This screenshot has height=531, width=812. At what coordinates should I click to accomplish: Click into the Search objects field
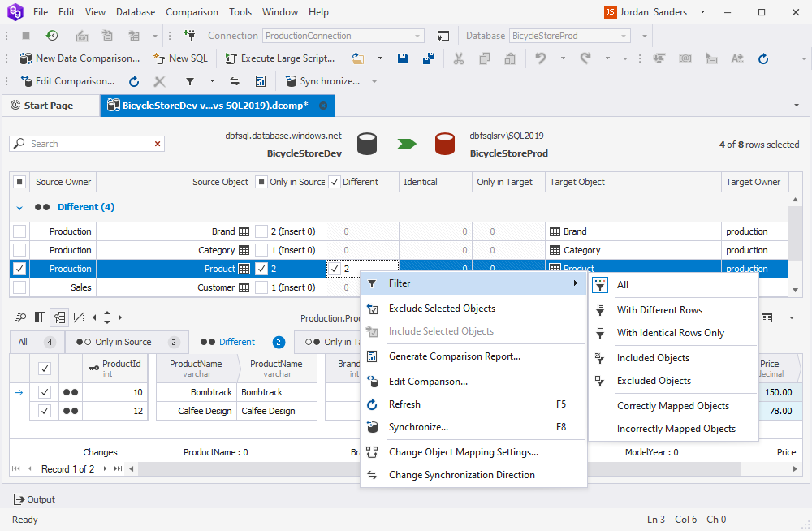coord(87,144)
